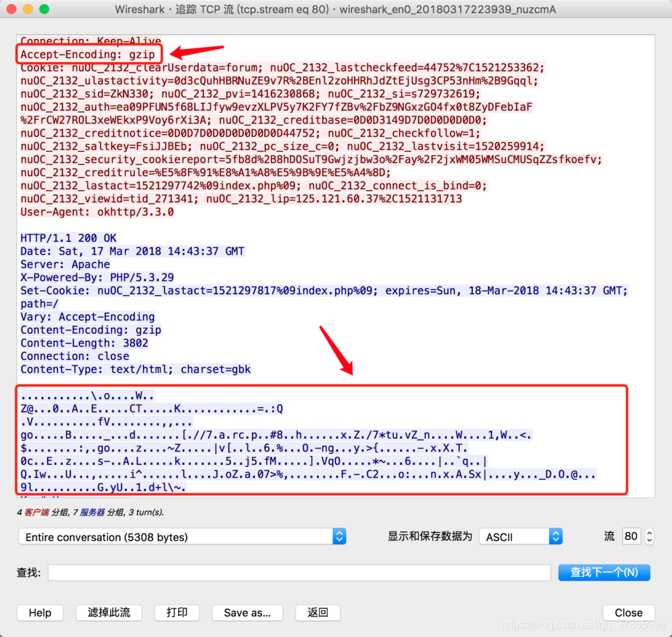Click the Close button

628,613
